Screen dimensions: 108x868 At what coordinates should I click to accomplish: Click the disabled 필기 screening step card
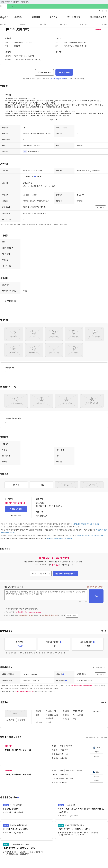point(66,485)
